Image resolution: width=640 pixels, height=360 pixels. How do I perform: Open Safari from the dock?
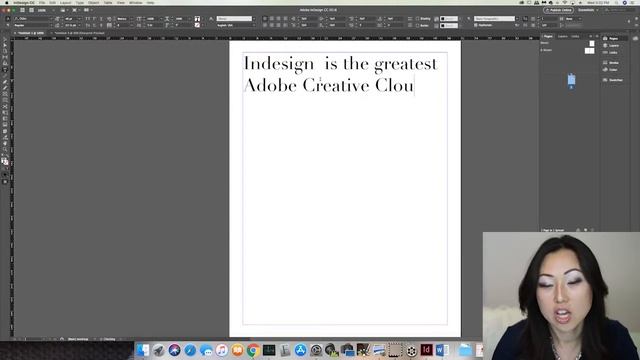(x=190, y=350)
